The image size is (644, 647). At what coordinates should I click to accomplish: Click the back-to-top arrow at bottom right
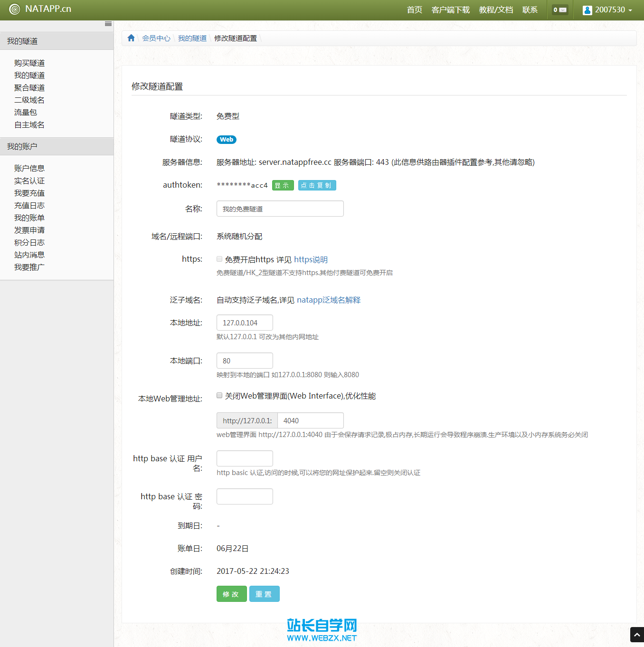637,634
